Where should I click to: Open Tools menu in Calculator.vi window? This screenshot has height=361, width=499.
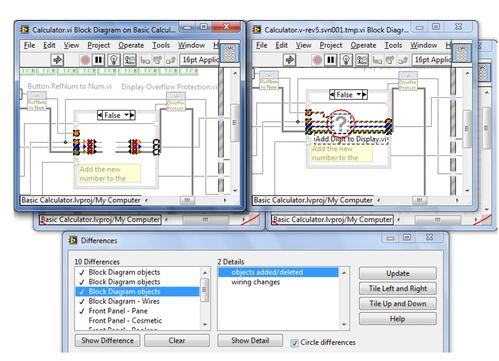coord(161,45)
